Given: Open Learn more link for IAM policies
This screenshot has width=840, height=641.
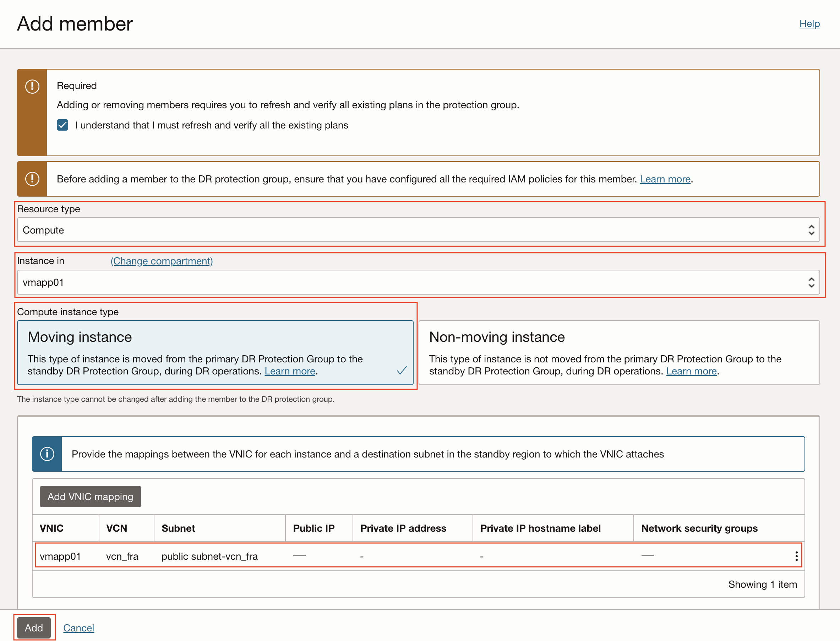Looking at the screenshot, I should click(665, 179).
